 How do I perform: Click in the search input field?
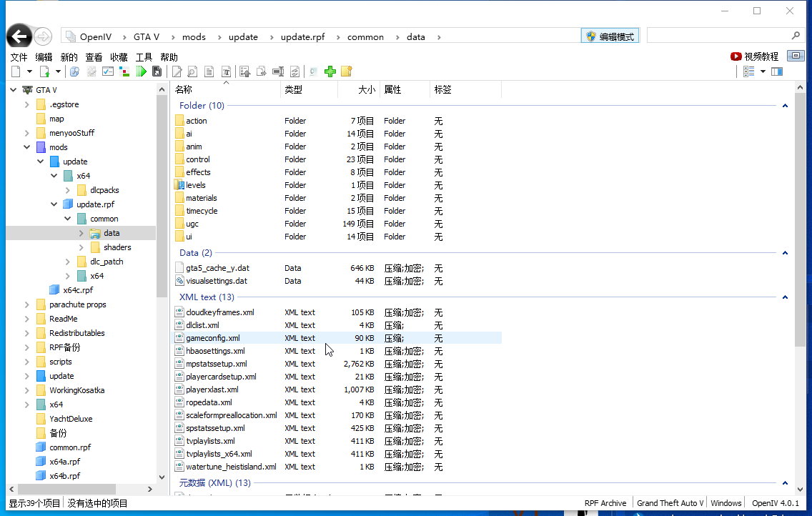pyautogui.click(x=718, y=35)
